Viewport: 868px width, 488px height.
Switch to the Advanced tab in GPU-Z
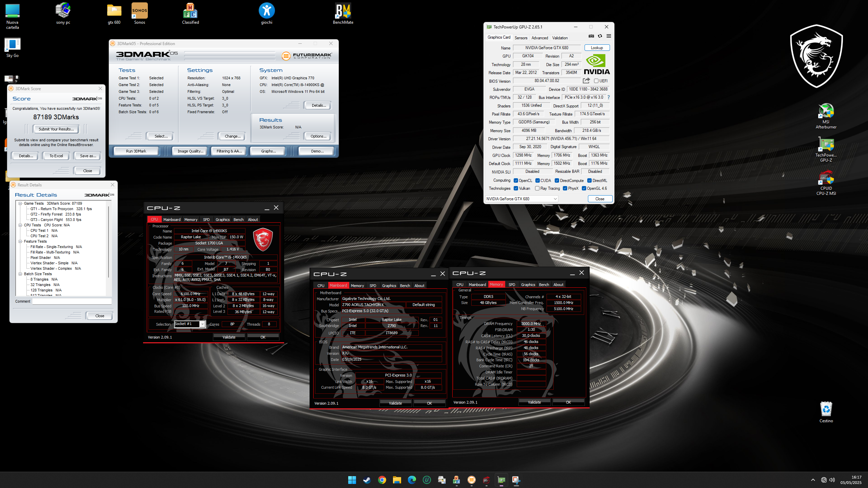click(539, 38)
